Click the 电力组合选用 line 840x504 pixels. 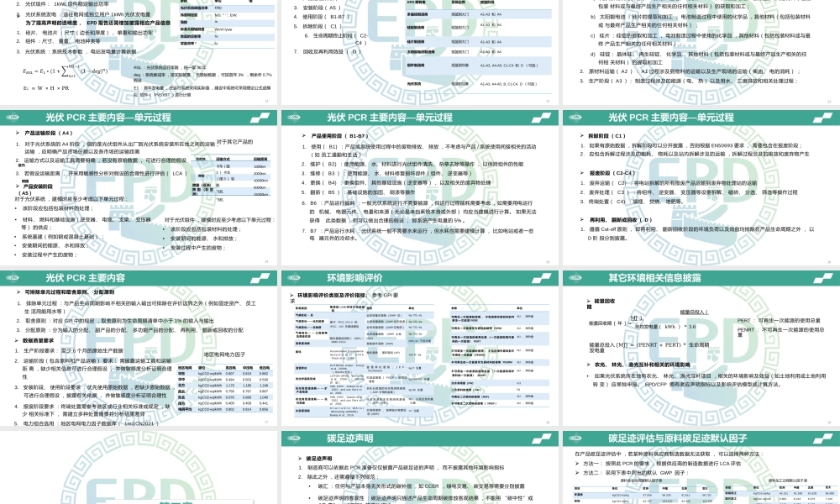pos(87,423)
